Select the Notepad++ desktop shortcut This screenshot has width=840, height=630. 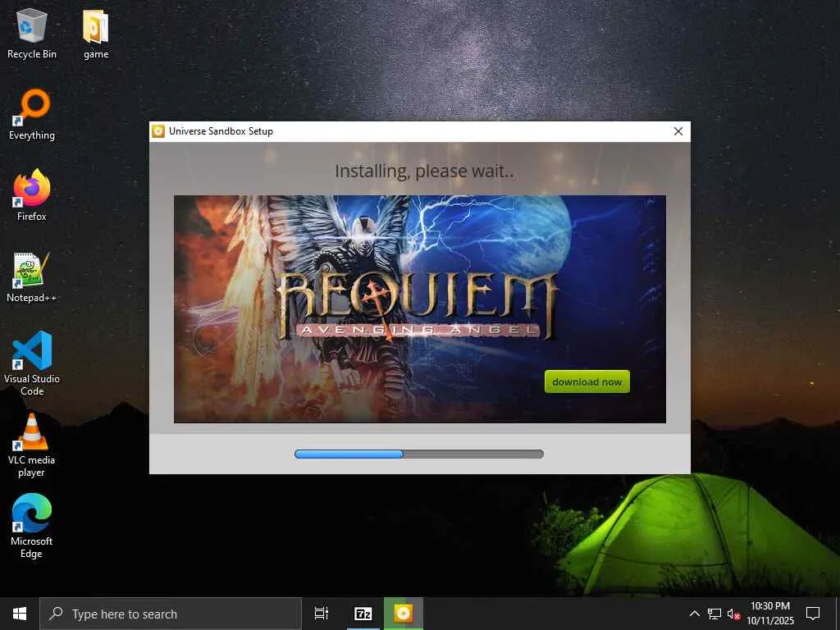point(32,277)
